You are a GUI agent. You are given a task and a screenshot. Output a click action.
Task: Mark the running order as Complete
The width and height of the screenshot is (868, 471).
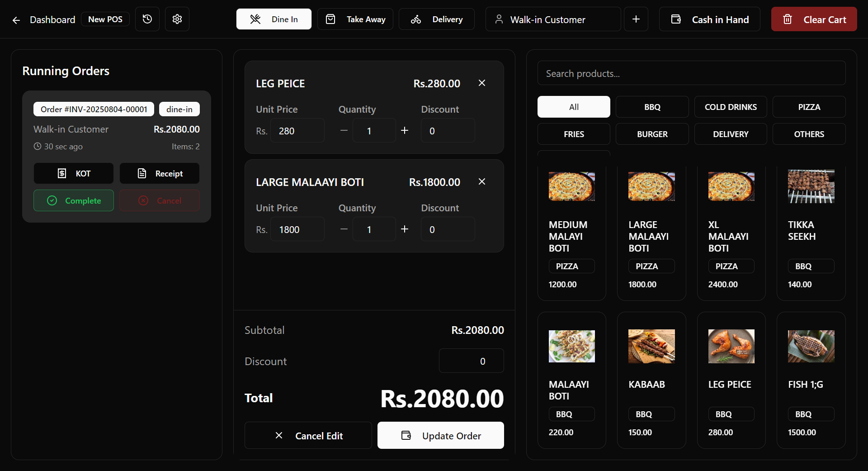74,200
